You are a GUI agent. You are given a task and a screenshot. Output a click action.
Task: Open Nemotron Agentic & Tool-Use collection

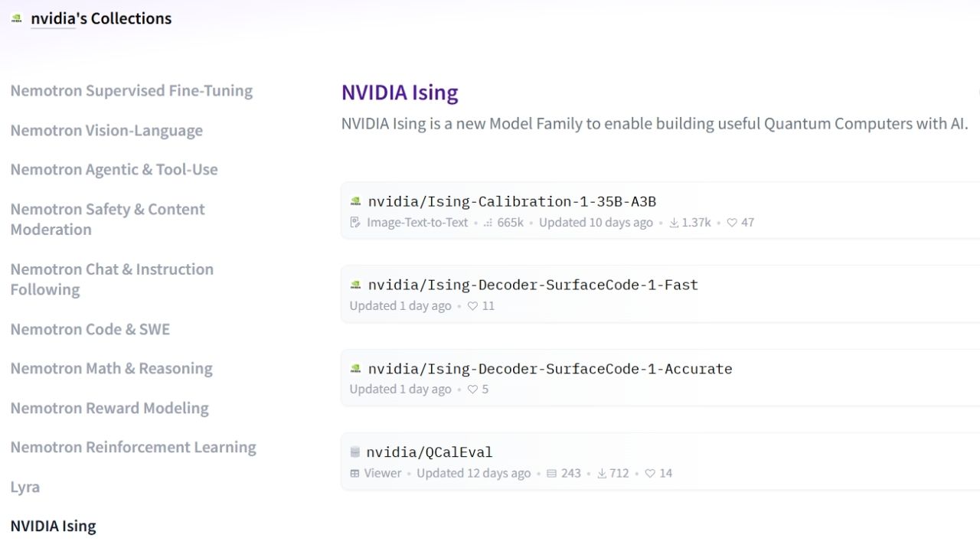(114, 169)
